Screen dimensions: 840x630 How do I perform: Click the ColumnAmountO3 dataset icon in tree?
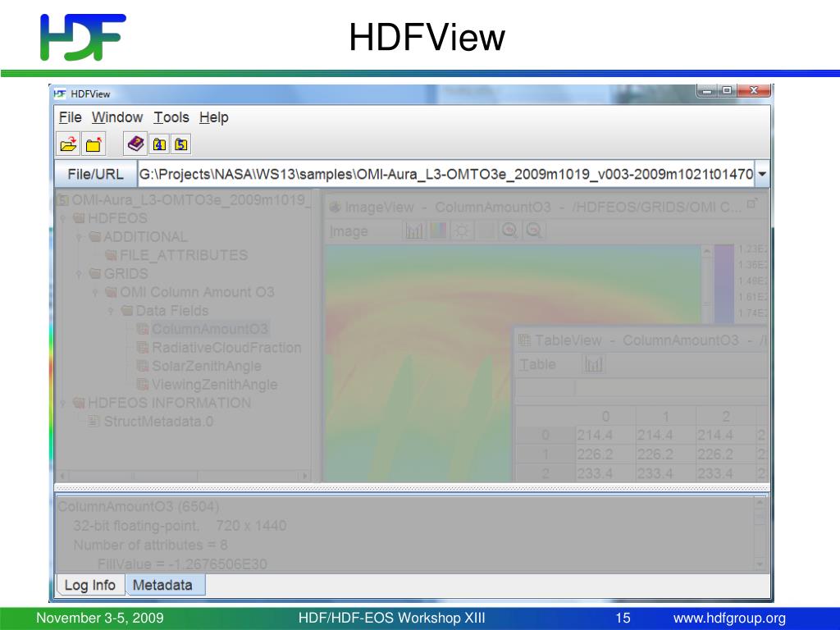point(143,328)
